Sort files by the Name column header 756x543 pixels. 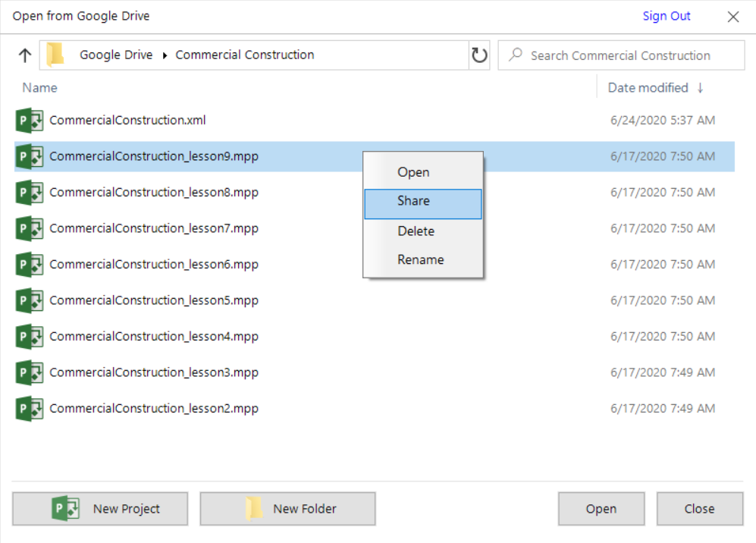click(x=40, y=88)
